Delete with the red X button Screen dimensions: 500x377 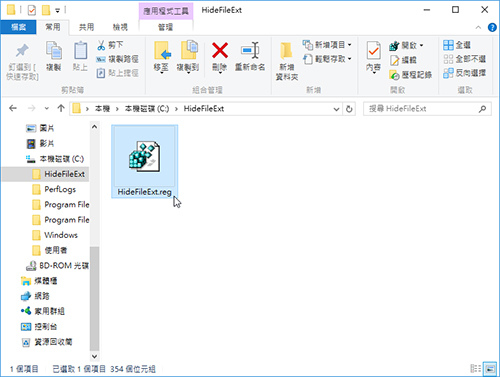[x=220, y=57]
